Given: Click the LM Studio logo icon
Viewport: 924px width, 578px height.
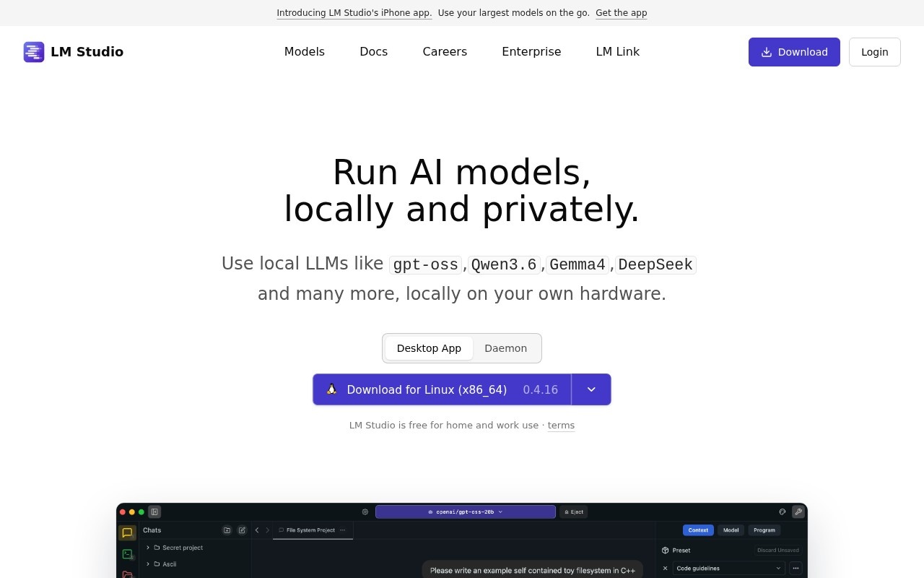Looking at the screenshot, I should click(x=34, y=52).
